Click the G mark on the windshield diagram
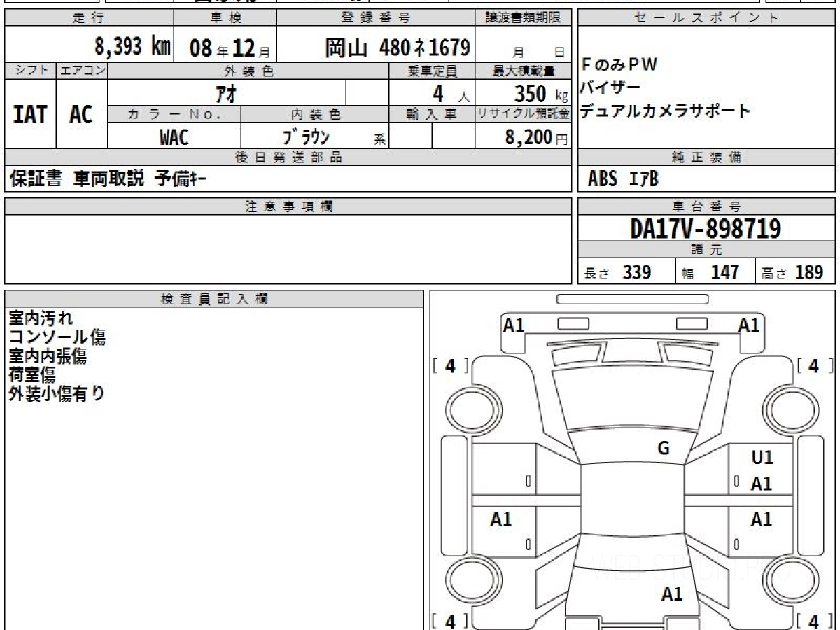Viewport: 840px width, 630px height. 664,449
